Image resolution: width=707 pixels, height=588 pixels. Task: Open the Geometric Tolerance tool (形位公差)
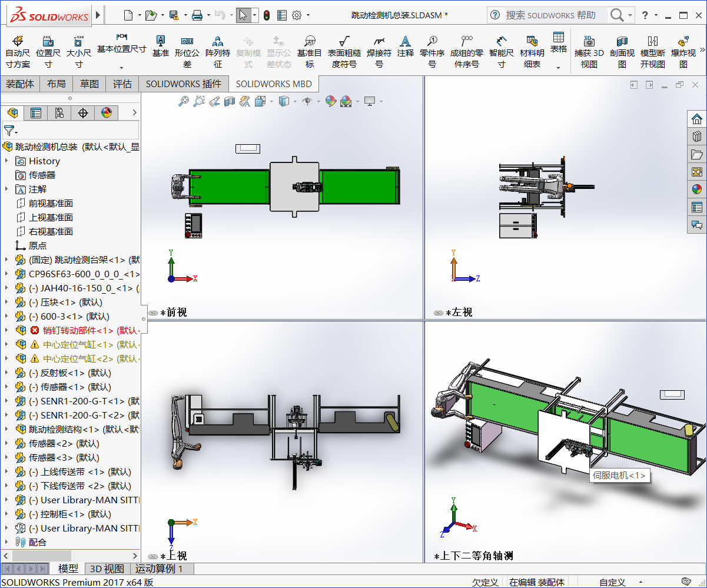pyautogui.click(x=187, y=51)
